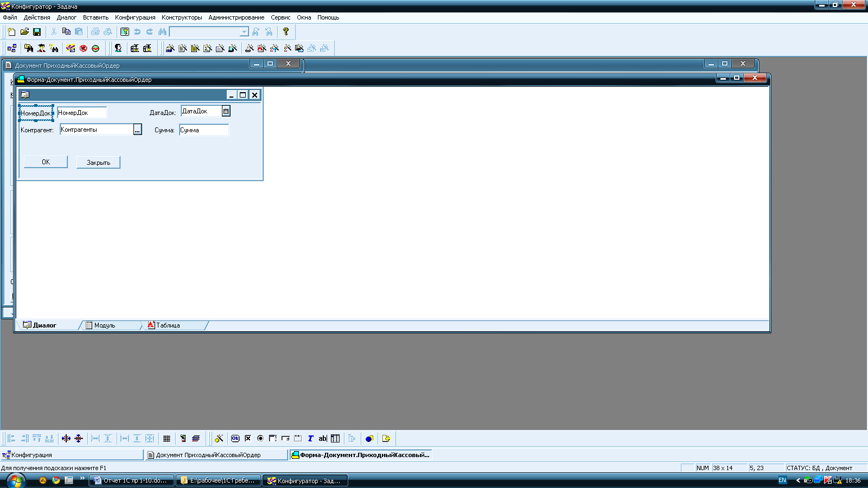
Task: Open help with yellow question mark icon
Action: pos(286,32)
